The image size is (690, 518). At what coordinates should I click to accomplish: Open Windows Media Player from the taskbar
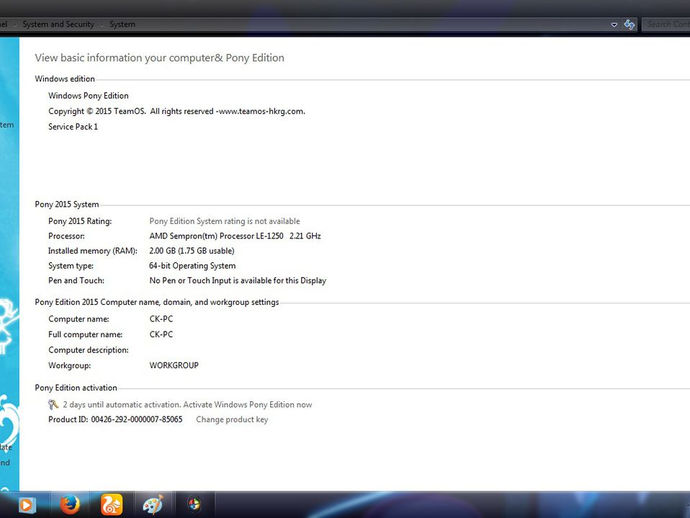pos(27,505)
